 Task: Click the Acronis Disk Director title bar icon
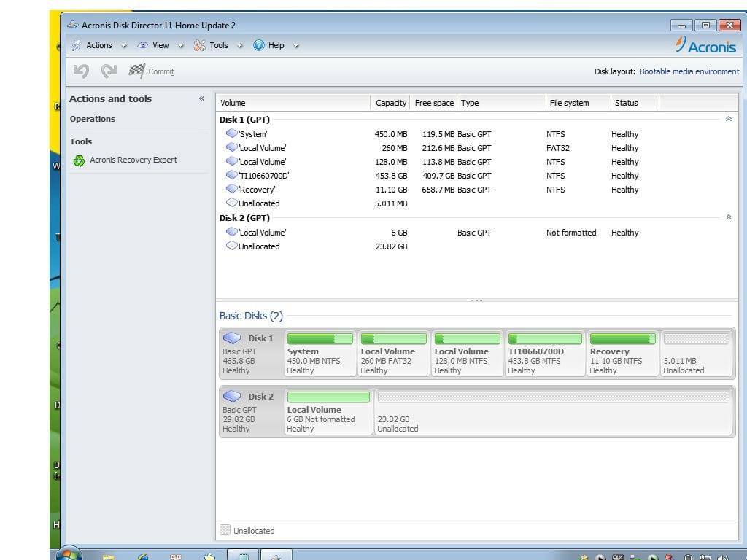tap(72, 25)
